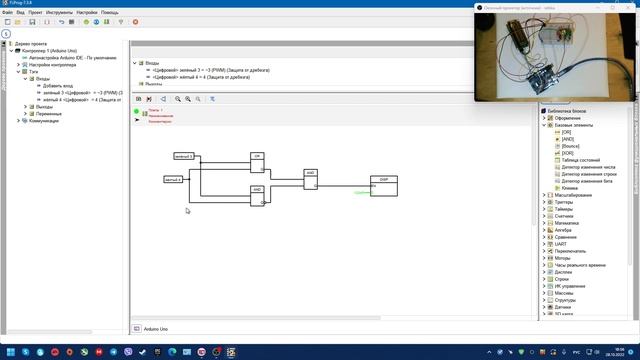Open the Проект menu
Viewport: 640px width, 360px height.
pyautogui.click(x=36, y=12)
